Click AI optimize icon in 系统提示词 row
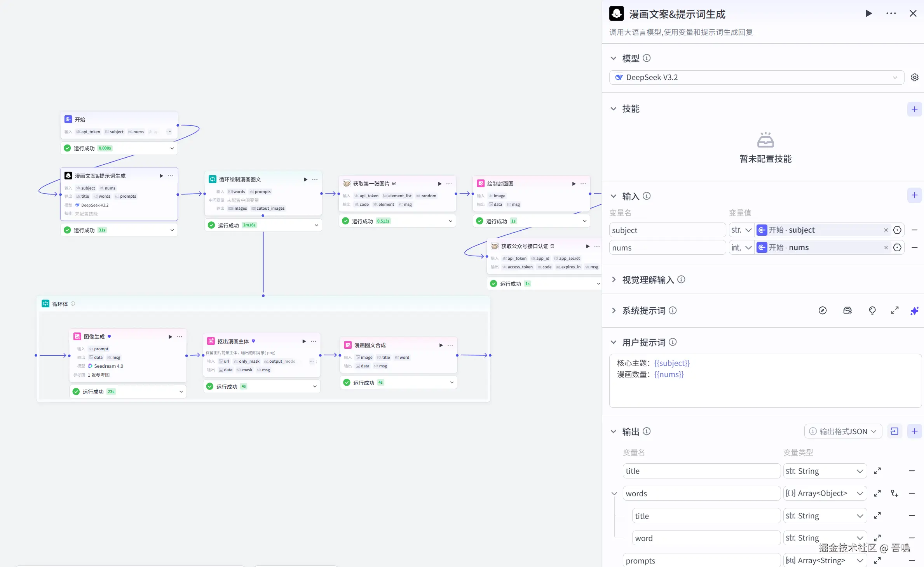Viewport: 924px width, 567px height. (914, 311)
